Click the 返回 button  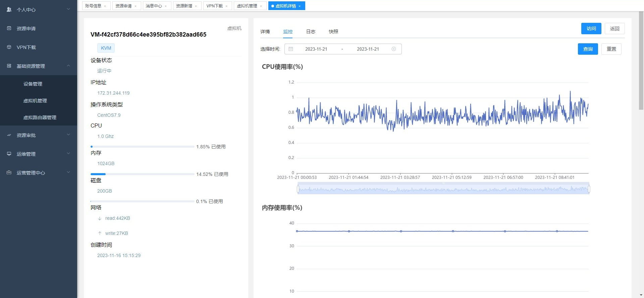point(615,29)
